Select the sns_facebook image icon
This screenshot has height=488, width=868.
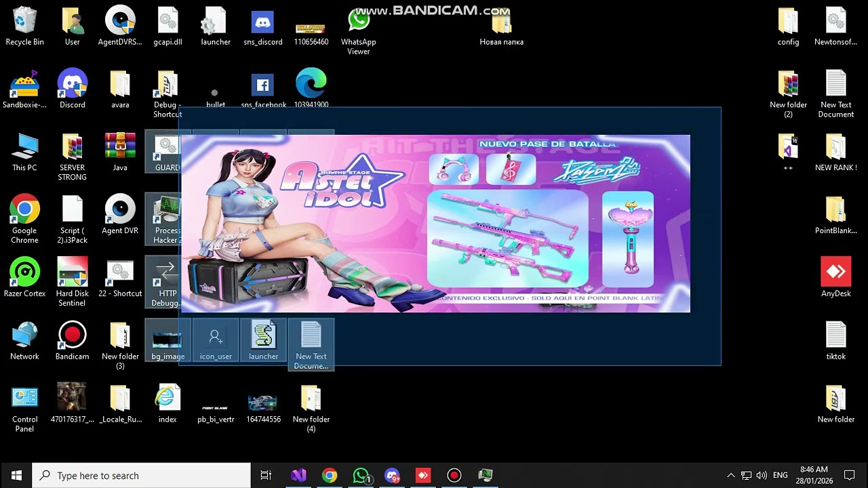tap(263, 90)
